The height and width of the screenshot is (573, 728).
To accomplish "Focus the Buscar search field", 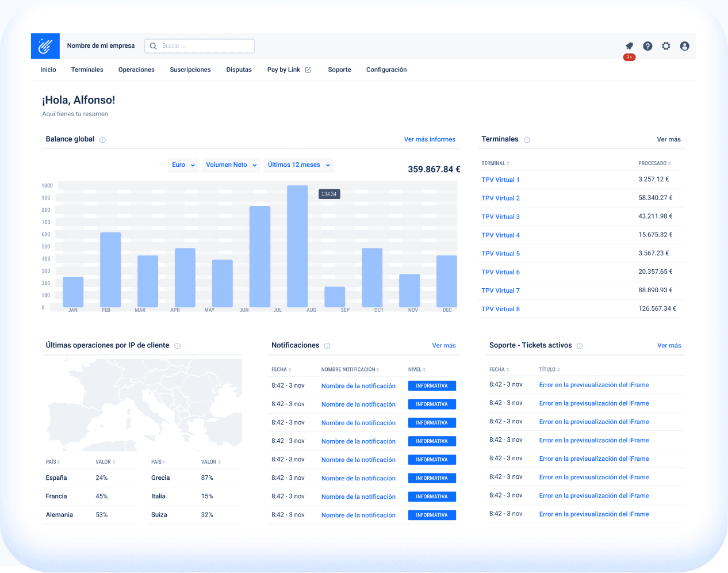I will (x=200, y=46).
